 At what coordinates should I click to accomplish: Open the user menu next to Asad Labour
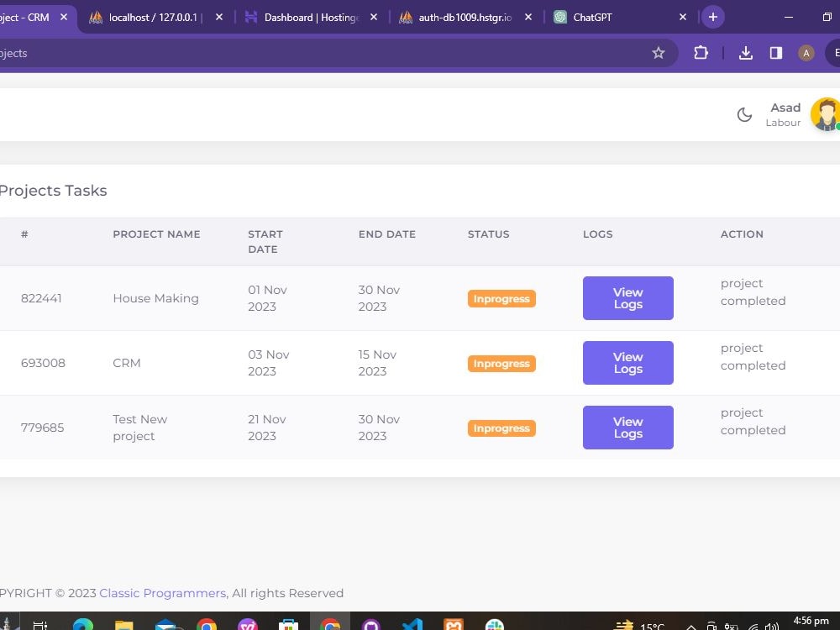point(784,113)
